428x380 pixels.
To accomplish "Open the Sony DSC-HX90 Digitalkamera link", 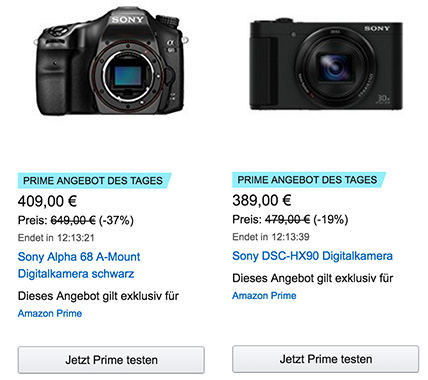I will coord(312,256).
